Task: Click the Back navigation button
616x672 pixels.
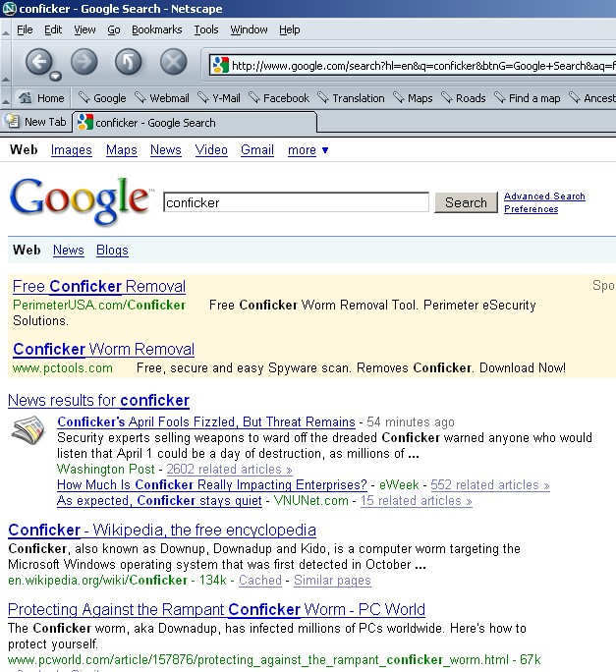Action: [37, 62]
